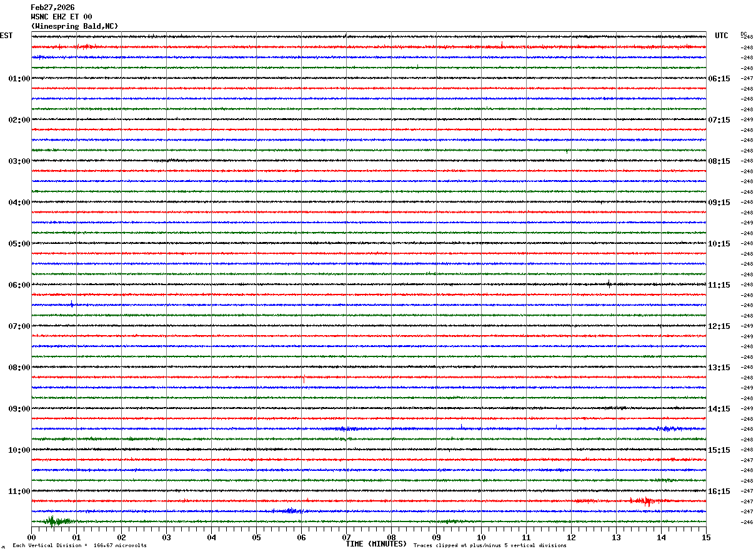This screenshot has height=554, width=756.
Task: Click the DC column header
Action: tap(744, 34)
